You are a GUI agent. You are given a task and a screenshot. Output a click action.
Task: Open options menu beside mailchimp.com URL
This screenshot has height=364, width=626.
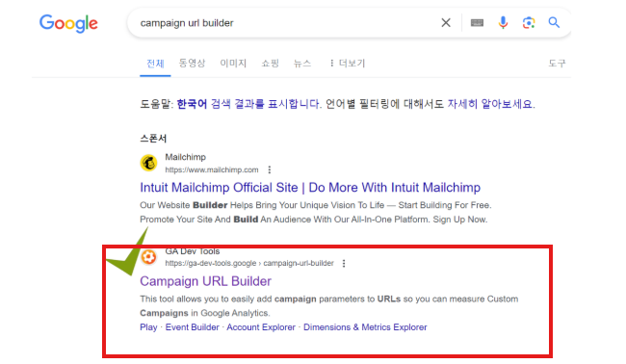270,170
